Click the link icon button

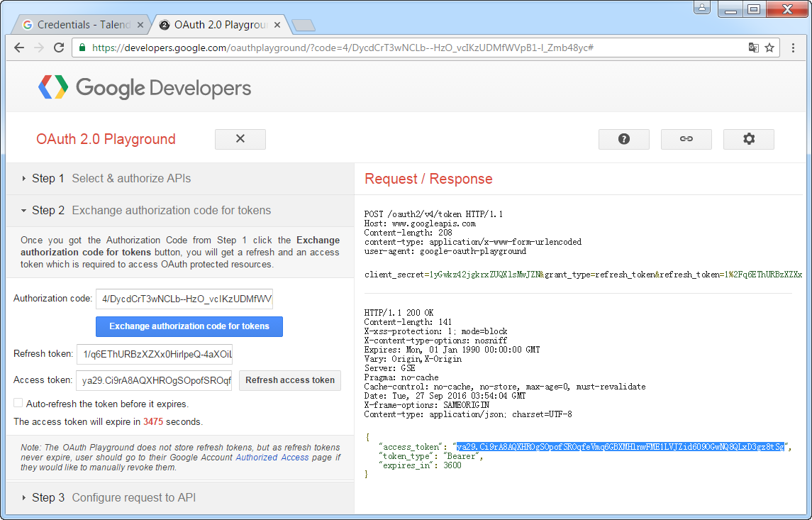coord(686,139)
